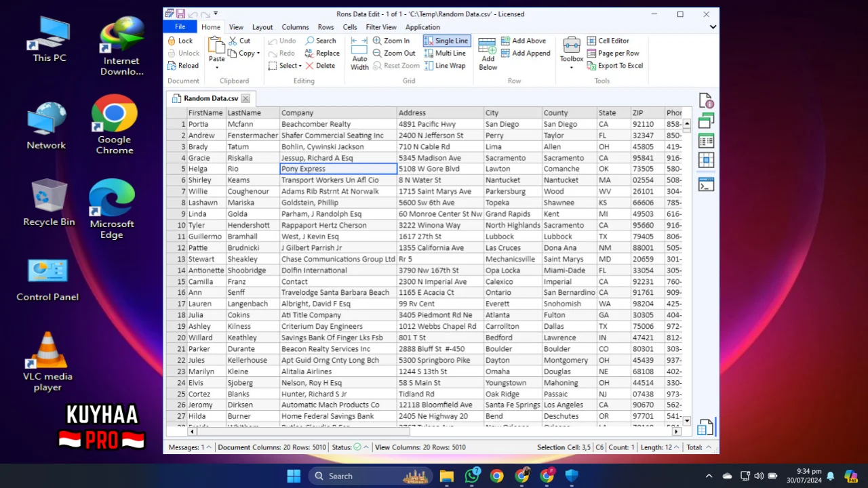Click the list-view icon in right sidebar
868x488 pixels.
pyautogui.click(x=706, y=141)
